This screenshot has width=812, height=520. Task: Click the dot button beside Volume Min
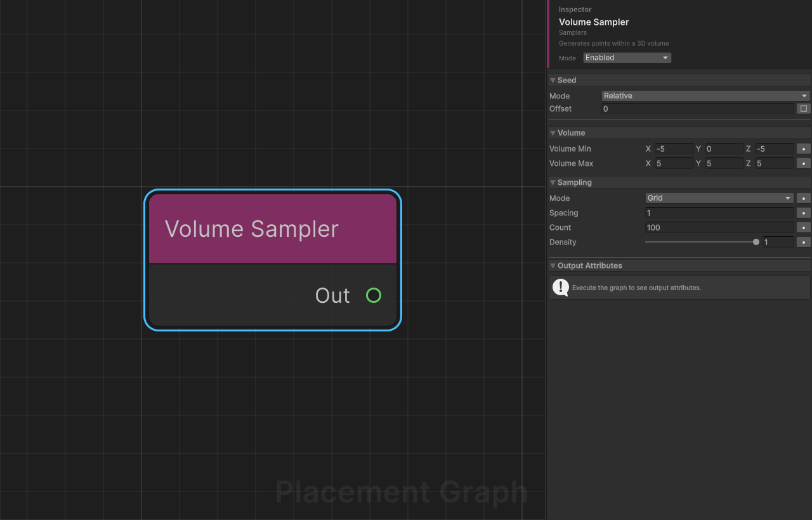pyautogui.click(x=804, y=149)
